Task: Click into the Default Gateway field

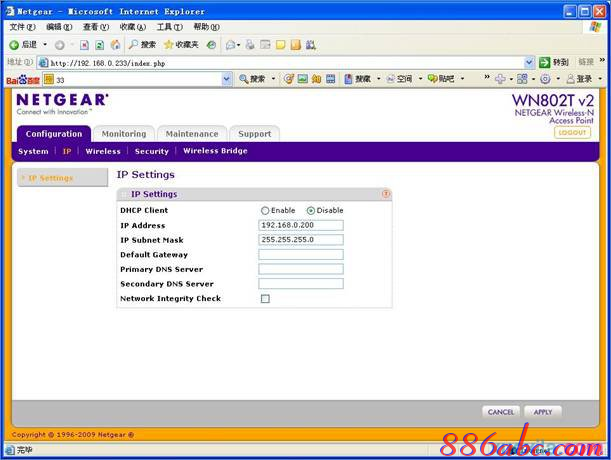Action: tap(300, 255)
